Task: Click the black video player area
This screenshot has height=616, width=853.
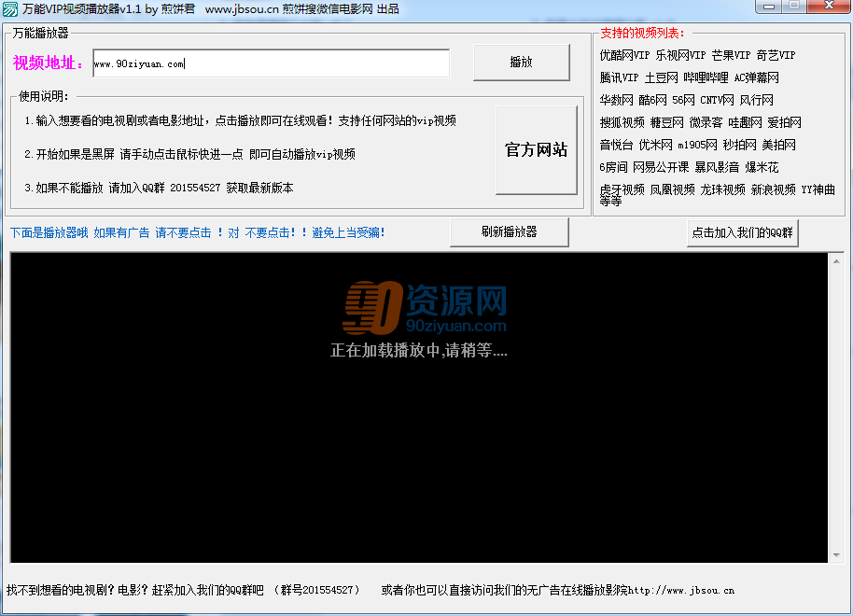Action: click(419, 408)
